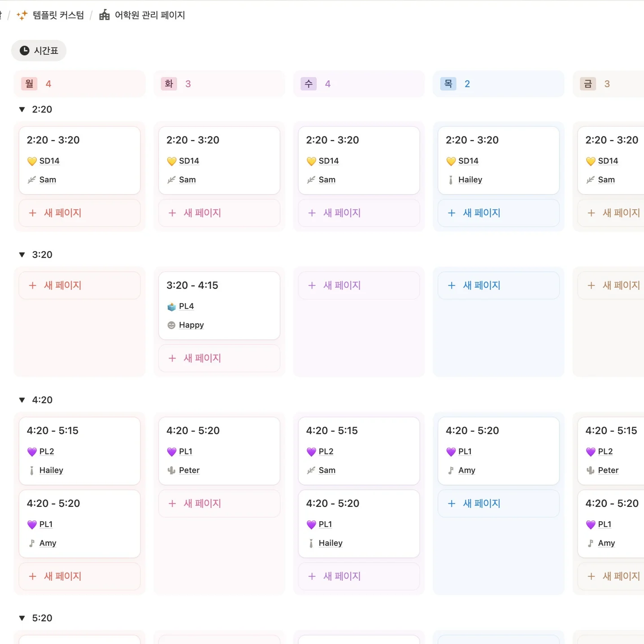
Task: Click the microphone icon next to Hailey on Thursday
Action: pyautogui.click(x=450, y=179)
